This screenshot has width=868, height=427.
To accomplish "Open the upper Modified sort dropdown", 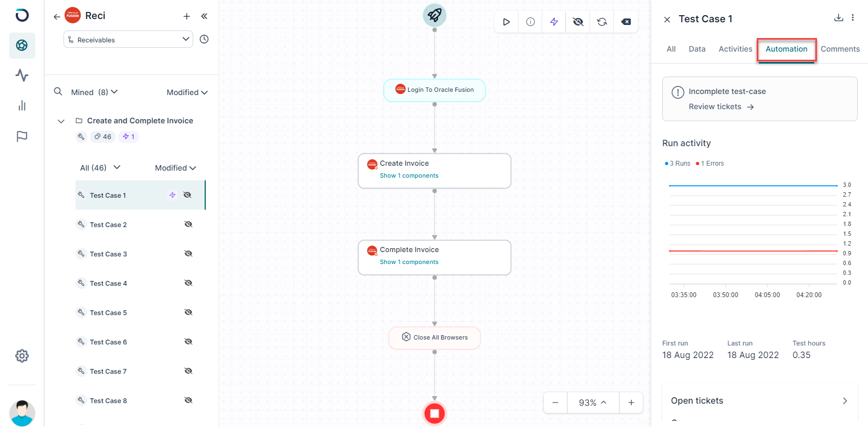I will pos(187,92).
